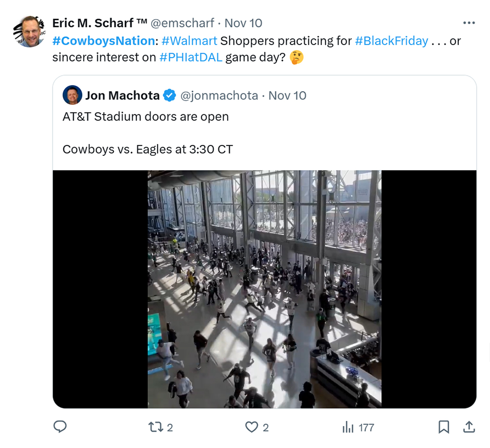
Task: Click the reply speech bubble icon
Action: click(60, 427)
